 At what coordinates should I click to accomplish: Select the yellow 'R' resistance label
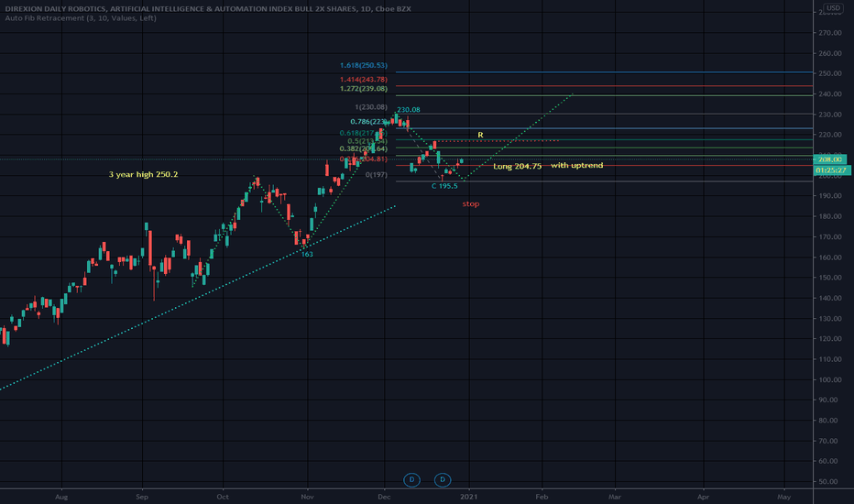[x=480, y=135]
